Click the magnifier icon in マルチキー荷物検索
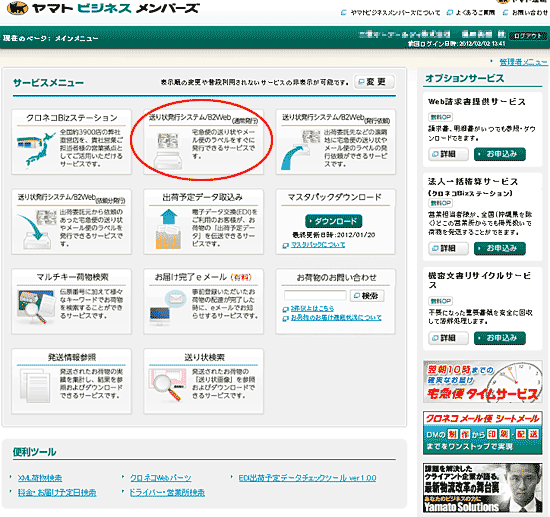Viewport: 550px width, 517px height. [x=36, y=307]
